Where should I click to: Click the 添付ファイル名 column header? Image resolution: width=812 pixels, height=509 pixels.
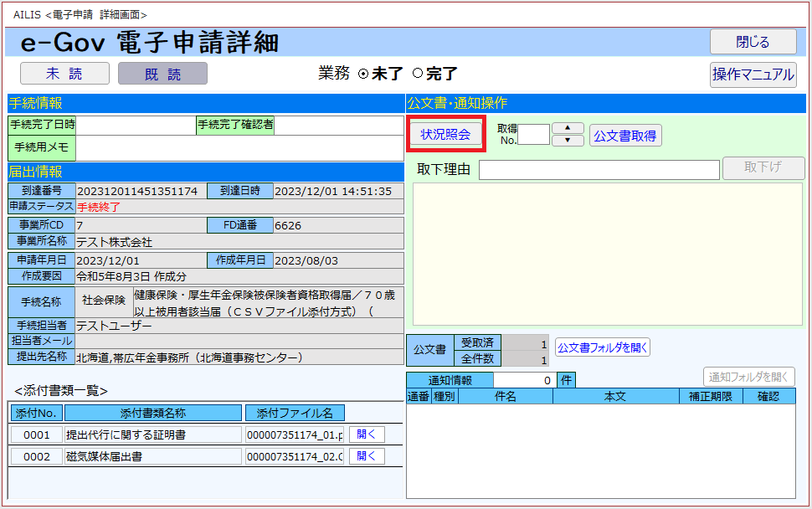pos(295,413)
